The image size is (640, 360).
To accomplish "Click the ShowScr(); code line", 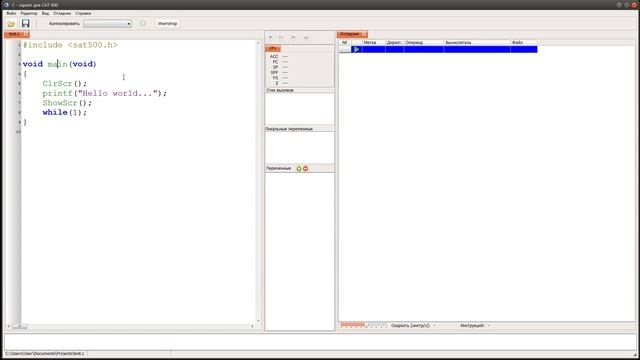I will click(67, 103).
